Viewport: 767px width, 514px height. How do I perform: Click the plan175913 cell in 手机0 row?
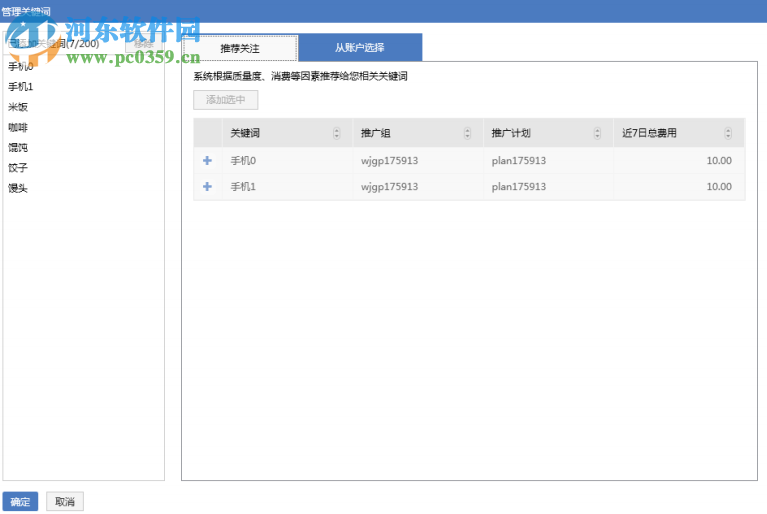(x=519, y=160)
